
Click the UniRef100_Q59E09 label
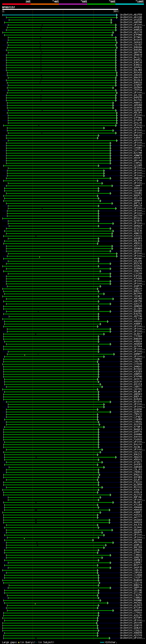point(131,55)
